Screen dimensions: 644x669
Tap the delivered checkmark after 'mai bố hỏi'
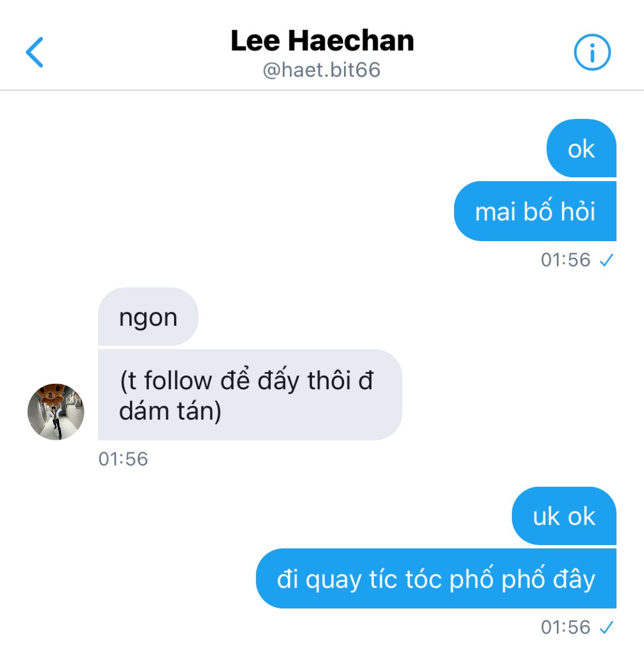[607, 260]
